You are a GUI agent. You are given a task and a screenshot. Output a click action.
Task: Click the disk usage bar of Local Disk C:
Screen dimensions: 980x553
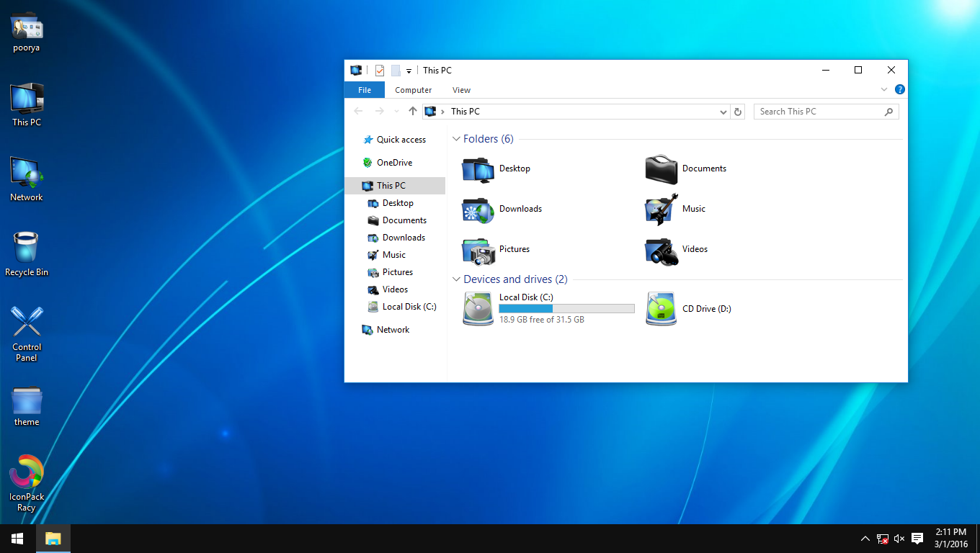(566, 308)
